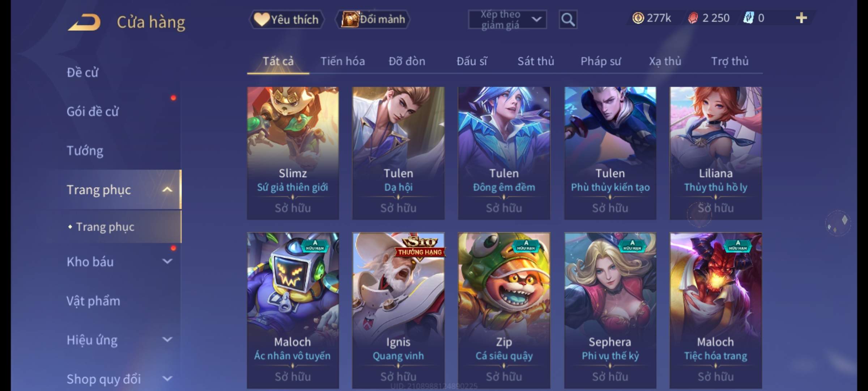Collapse the Trang phục sidebar section
This screenshot has width=868, height=391.
click(167, 190)
